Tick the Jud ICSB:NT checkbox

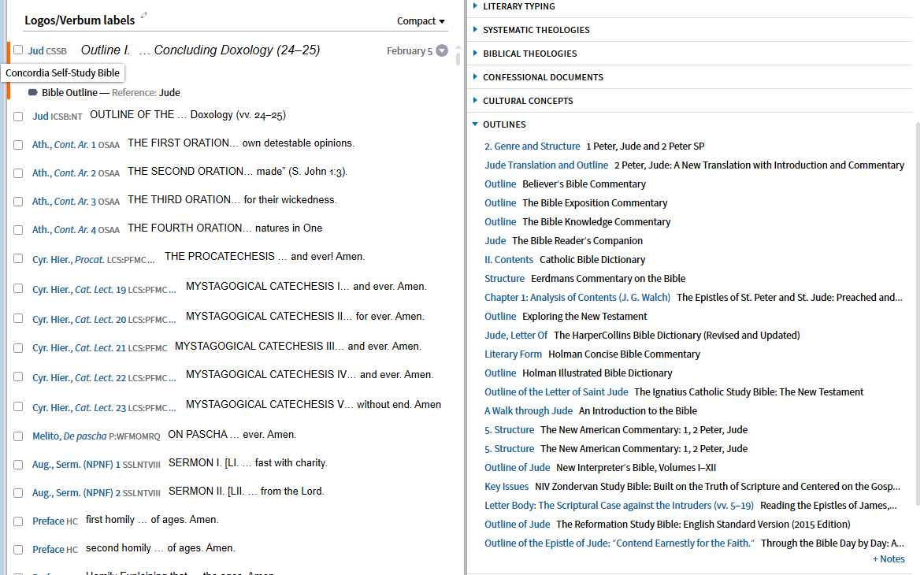(x=18, y=117)
